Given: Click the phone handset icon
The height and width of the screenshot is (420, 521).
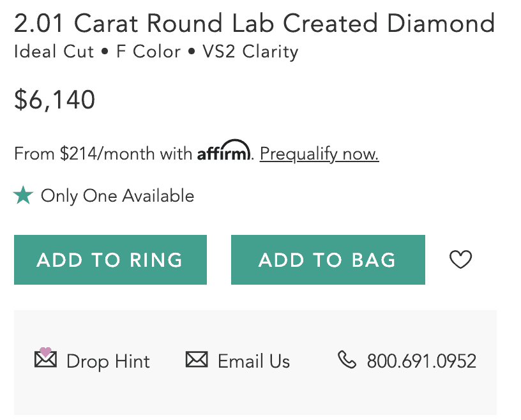Looking at the screenshot, I should (347, 361).
